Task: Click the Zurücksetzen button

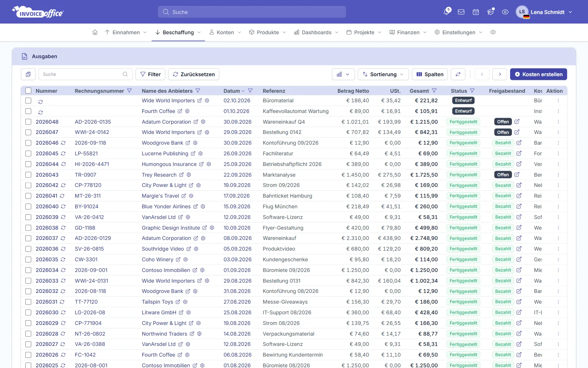Action: click(x=194, y=74)
